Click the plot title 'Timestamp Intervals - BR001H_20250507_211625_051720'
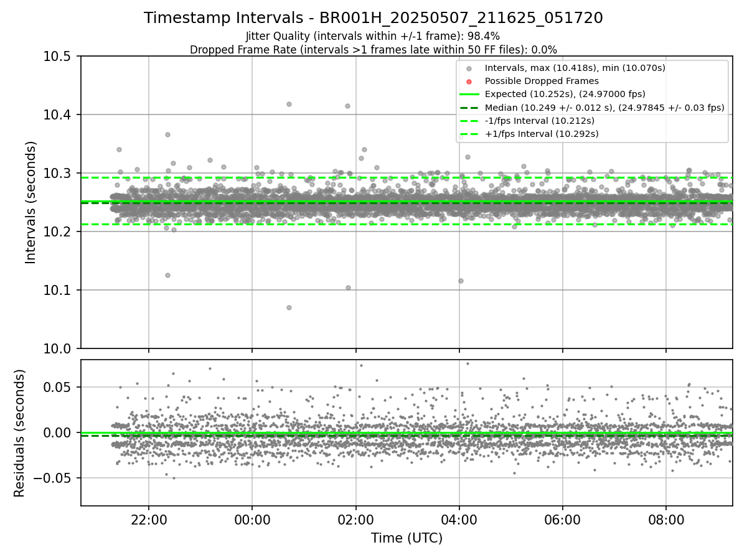Image resolution: width=747 pixels, height=560 pixels. point(374,18)
